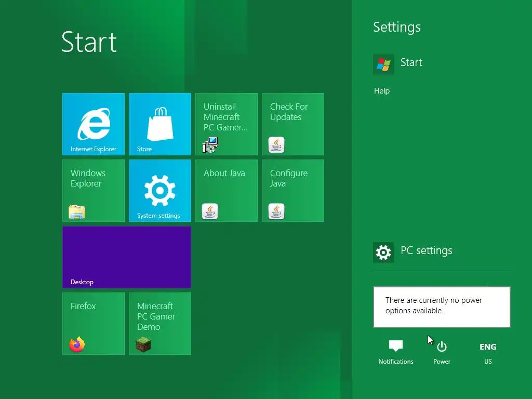The height and width of the screenshot is (399, 532).
Task: Open the Windows Explorer tile
Action: (94, 190)
